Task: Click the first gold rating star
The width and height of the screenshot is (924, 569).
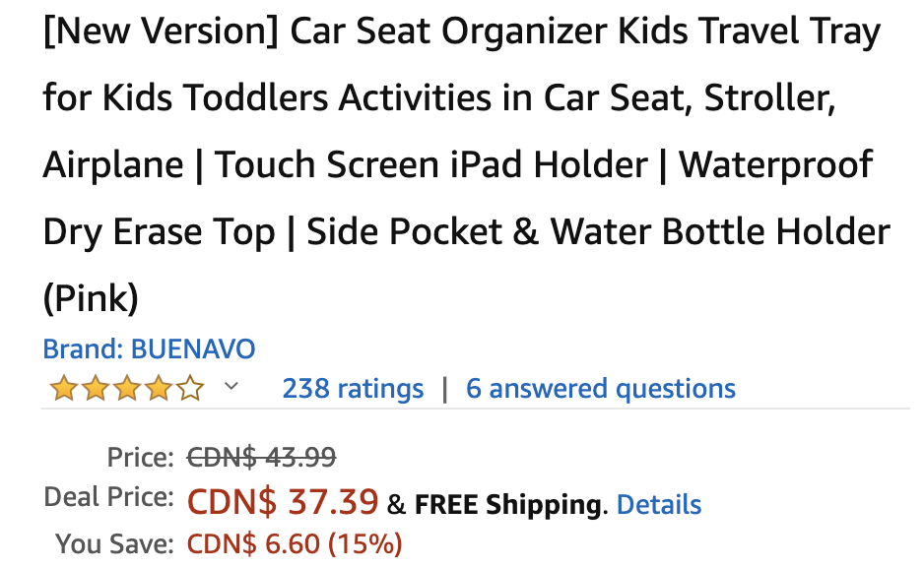Action: 64,389
